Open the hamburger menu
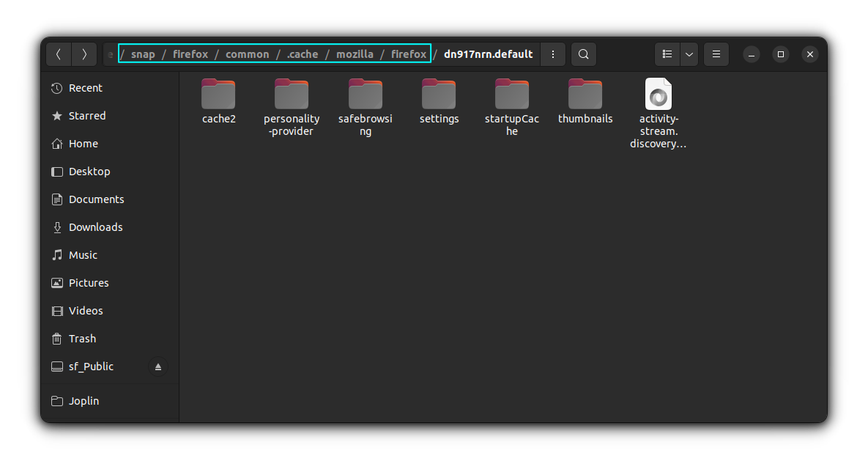 coord(716,54)
